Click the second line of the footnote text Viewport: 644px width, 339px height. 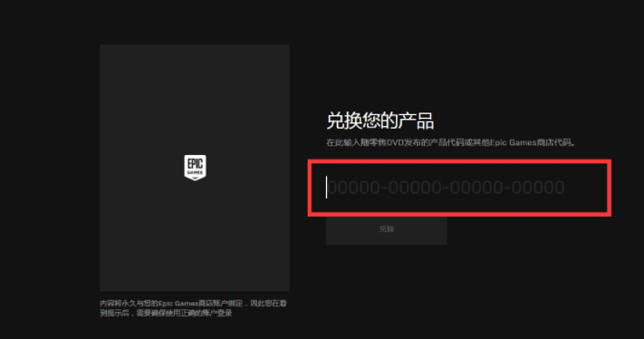click(166, 313)
